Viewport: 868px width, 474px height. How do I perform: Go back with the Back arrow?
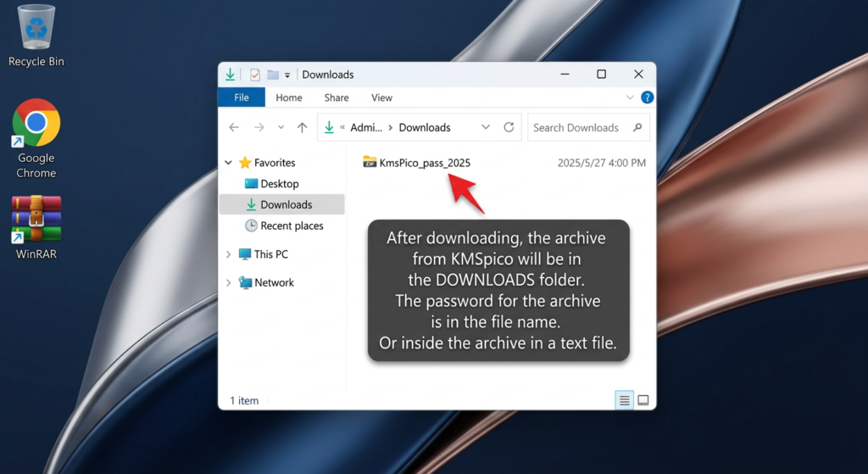tap(234, 127)
